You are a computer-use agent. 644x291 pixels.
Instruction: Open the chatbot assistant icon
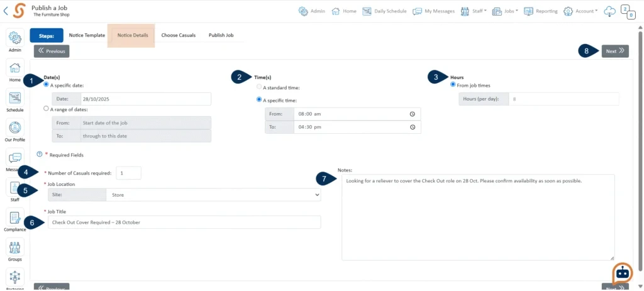[x=623, y=273]
